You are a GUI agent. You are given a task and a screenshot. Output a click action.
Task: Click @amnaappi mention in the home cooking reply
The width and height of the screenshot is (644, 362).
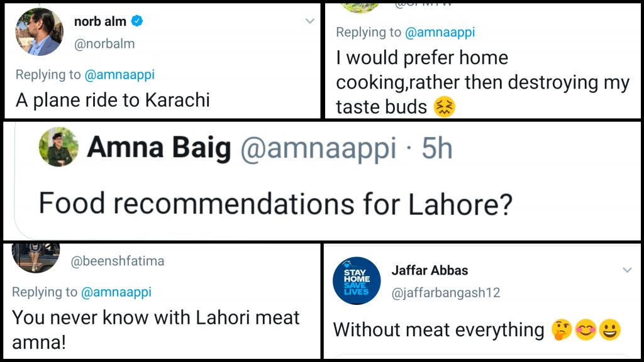(440, 32)
